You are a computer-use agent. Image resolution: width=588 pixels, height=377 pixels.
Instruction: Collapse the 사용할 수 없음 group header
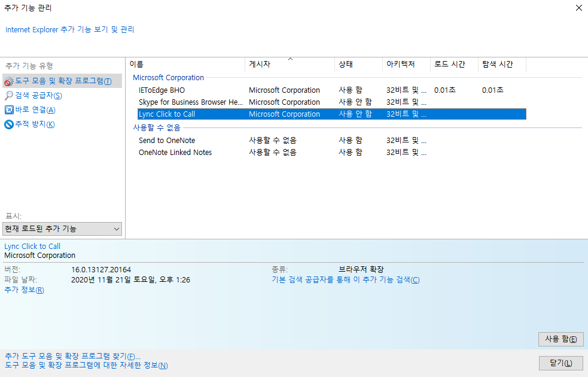(x=157, y=127)
